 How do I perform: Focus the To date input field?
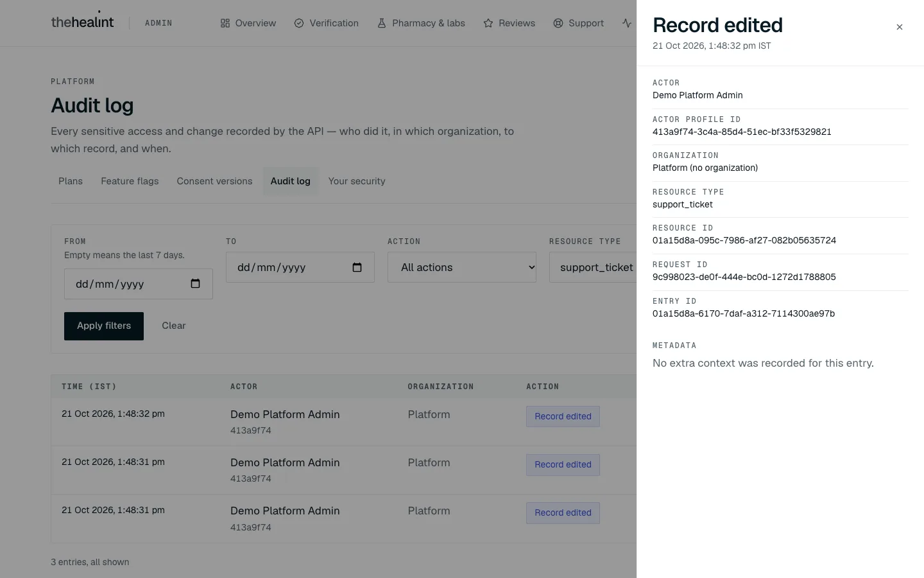300,267
